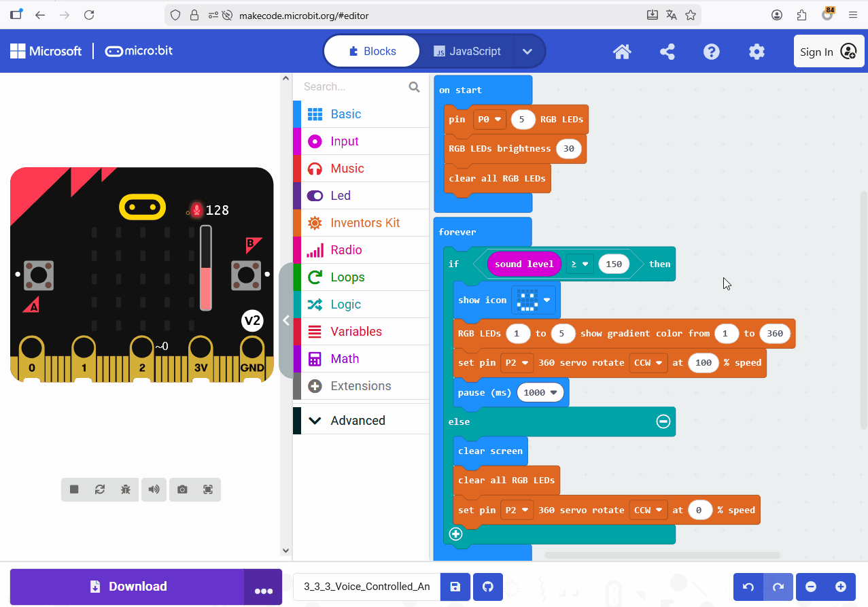Toggle the microphone icon on simulator
868x607 pixels.
point(196,210)
